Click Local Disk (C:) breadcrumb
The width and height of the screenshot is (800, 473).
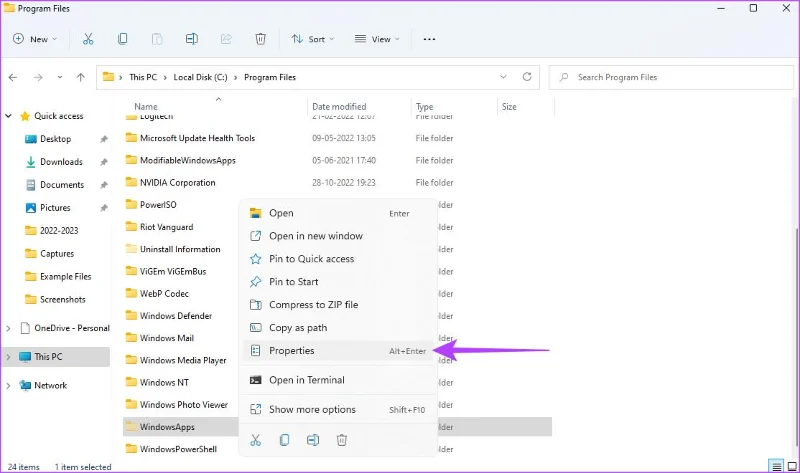pos(201,77)
